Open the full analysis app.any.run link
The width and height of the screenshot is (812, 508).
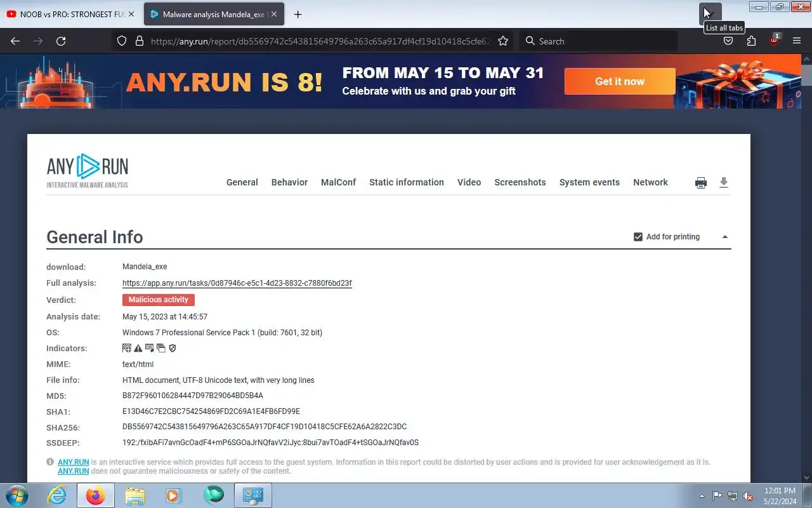237,283
